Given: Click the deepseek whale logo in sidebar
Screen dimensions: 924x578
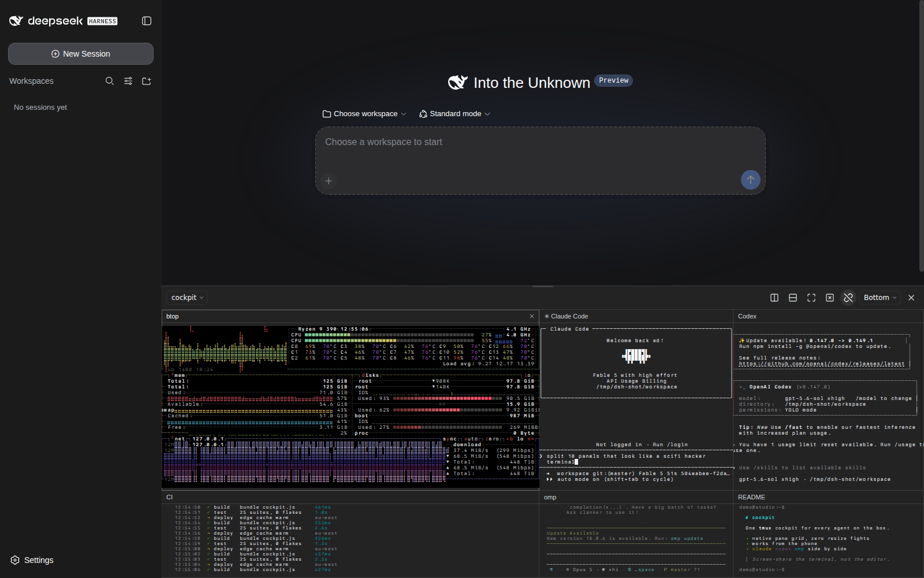Looking at the screenshot, I should (x=16, y=21).
